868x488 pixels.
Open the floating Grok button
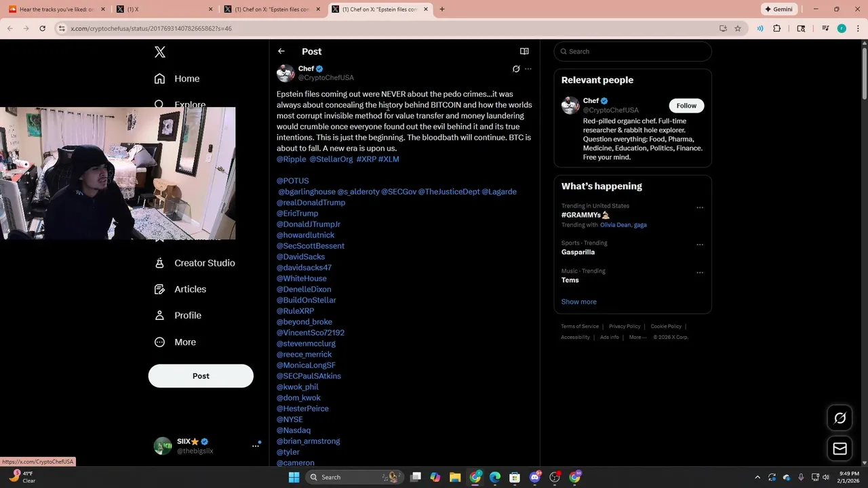tap(840, 418)
